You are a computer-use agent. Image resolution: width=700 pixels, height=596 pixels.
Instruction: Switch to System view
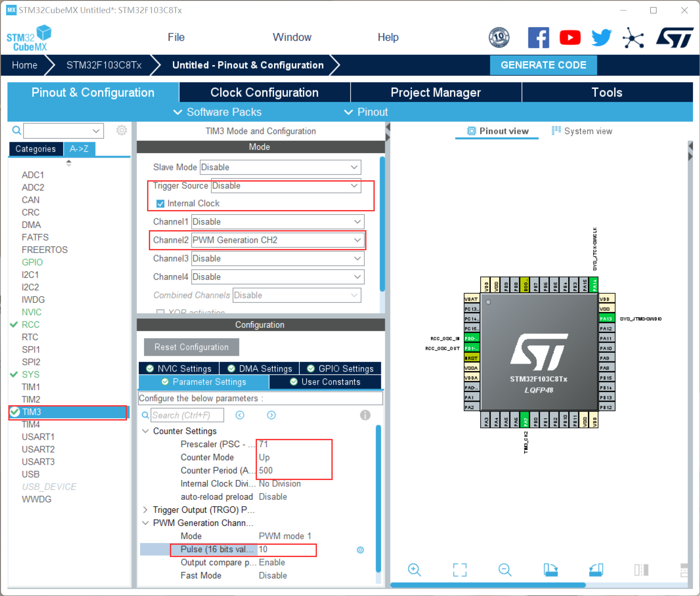coord(582,131)
